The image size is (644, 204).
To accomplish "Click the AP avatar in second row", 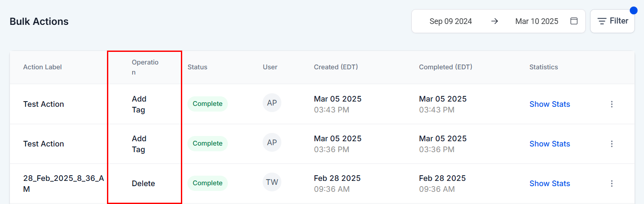I will point(272,143).
